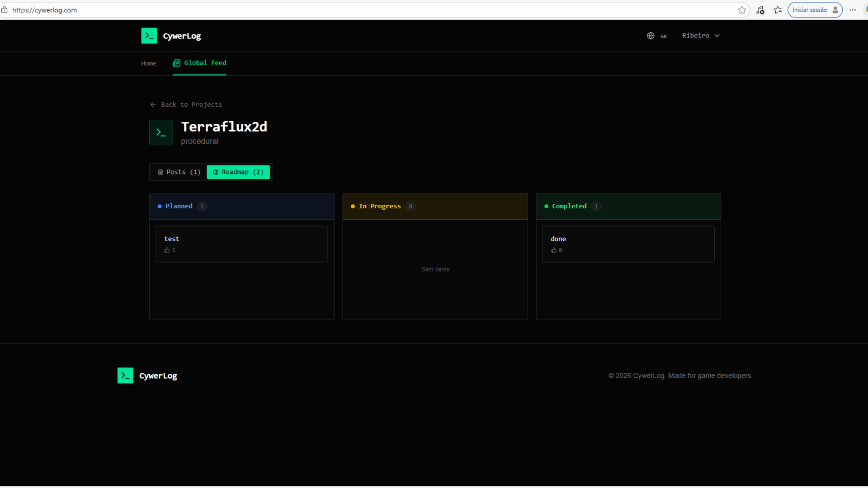This screenshot has height=488, width=868.
Task: Open the Global Feed tab
Action: pyautogui.click(x=199, y=63)
